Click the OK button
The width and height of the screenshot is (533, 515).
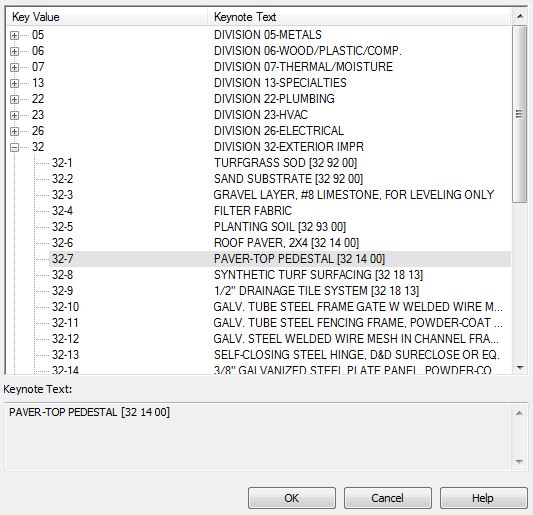click(292, 498)
